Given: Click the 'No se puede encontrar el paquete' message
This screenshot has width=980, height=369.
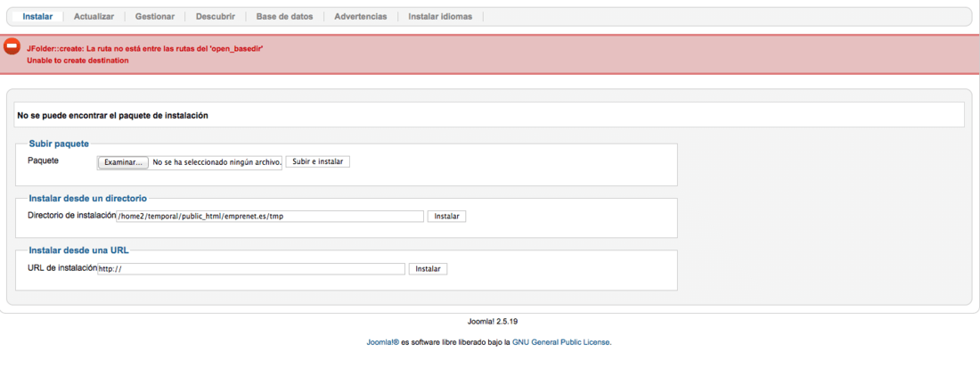Looking at the screenshot, I should [112, 116].
